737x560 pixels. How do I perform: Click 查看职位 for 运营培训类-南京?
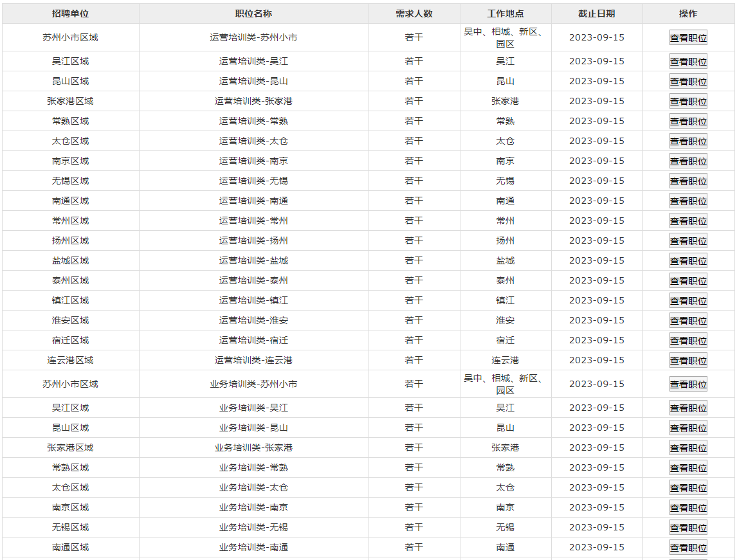688,161
